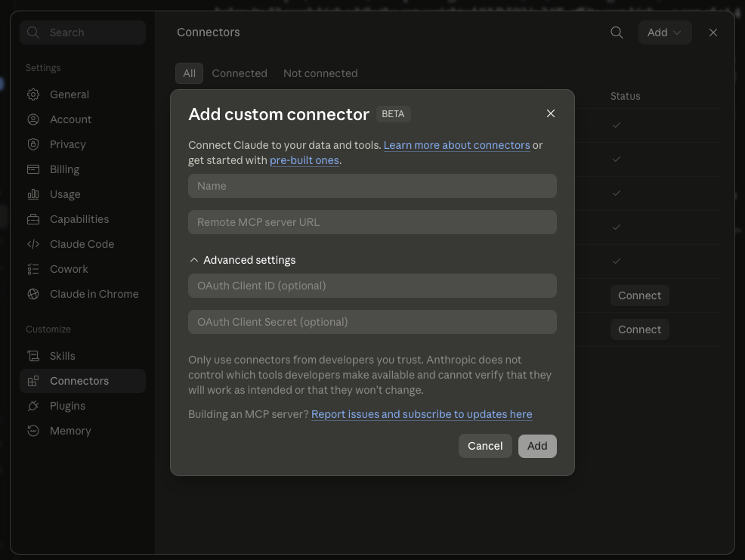
Task: Open Usage settings label
Action: coord(65,194)
